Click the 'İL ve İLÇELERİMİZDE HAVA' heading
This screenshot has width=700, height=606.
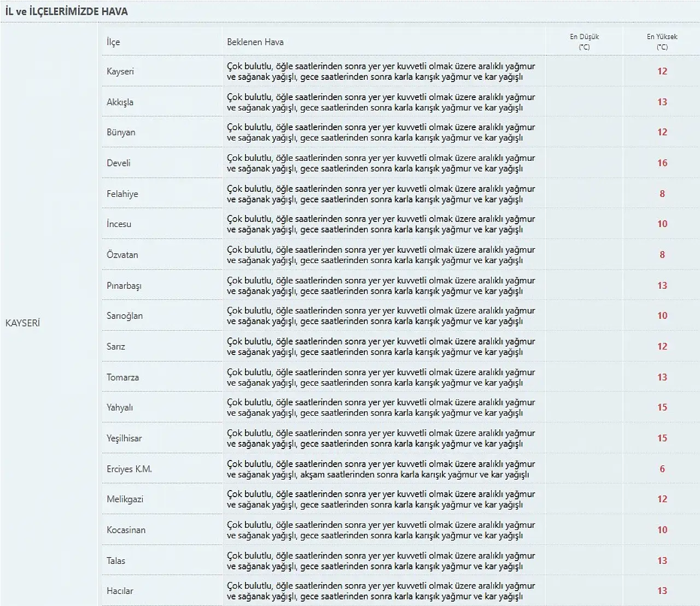pos(67,11)
